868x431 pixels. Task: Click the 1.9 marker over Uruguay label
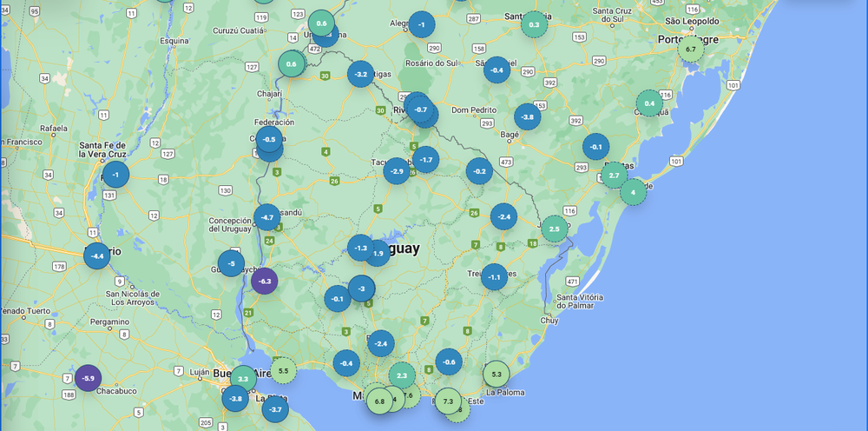click(379, 253)
